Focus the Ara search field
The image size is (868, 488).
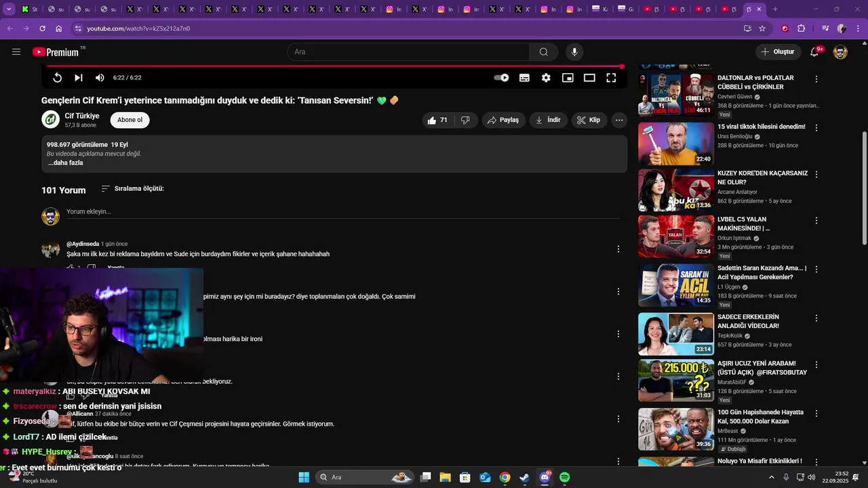[408, 52]
